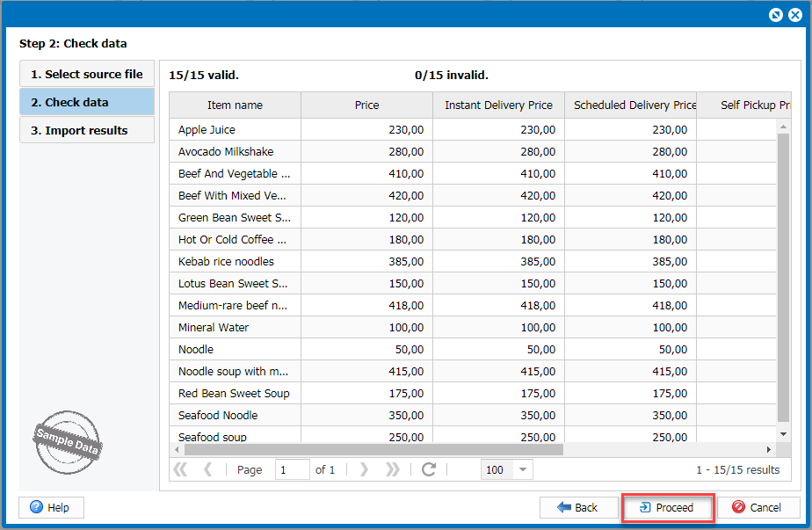
Task: Go to the previous page arrow
Action: (x=208, y=469)
